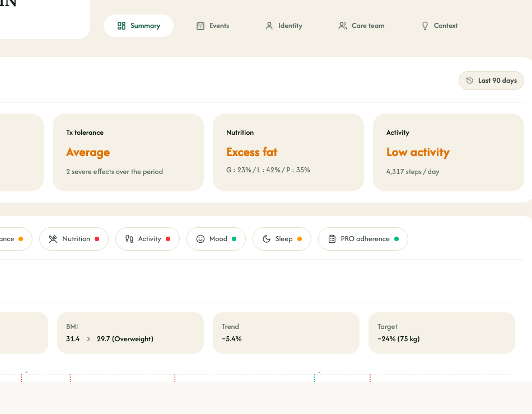
Task: Click the Activity footsteps icon
Action: [129, 239]
